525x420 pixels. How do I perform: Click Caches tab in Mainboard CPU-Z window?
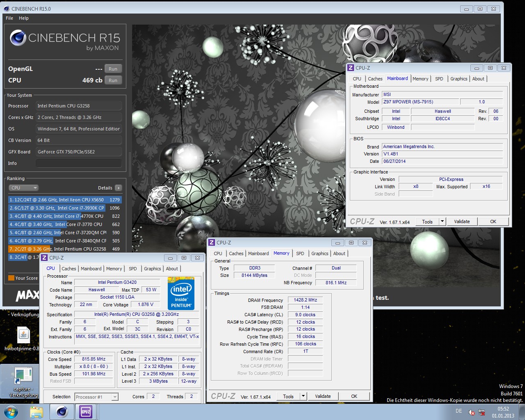375,79
